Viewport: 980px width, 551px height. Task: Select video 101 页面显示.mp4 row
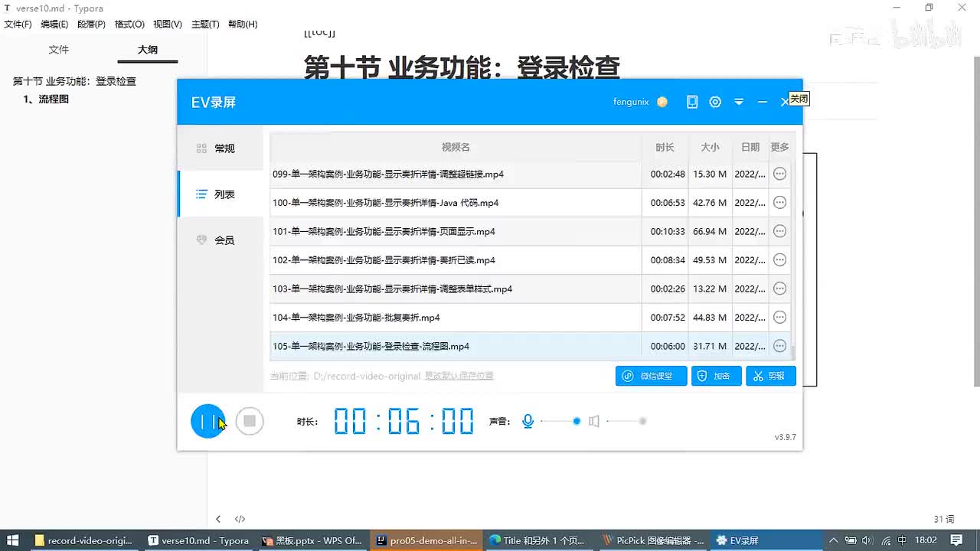click(x=530, y=231)
